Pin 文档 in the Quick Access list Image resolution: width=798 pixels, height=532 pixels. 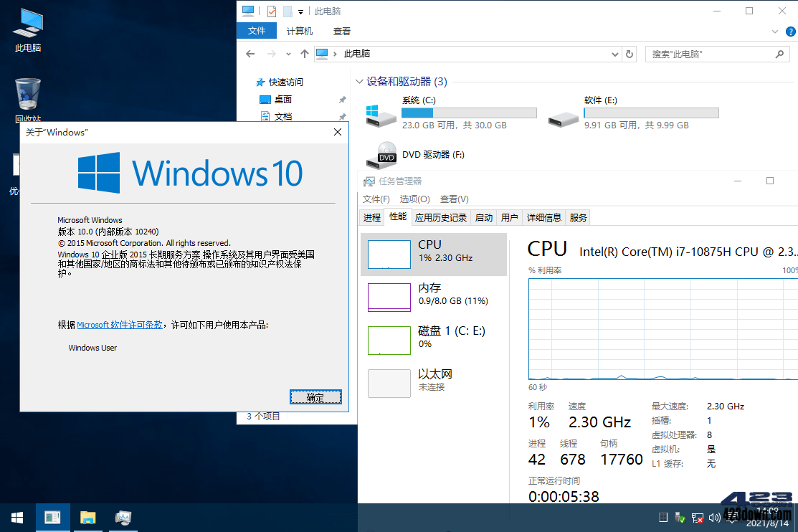[342, 116]
